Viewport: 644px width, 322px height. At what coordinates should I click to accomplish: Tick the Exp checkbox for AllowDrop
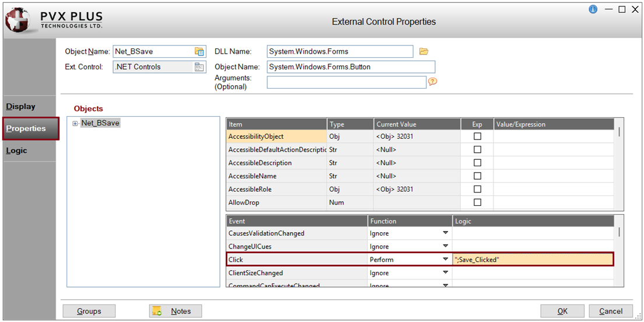point(477,202)
